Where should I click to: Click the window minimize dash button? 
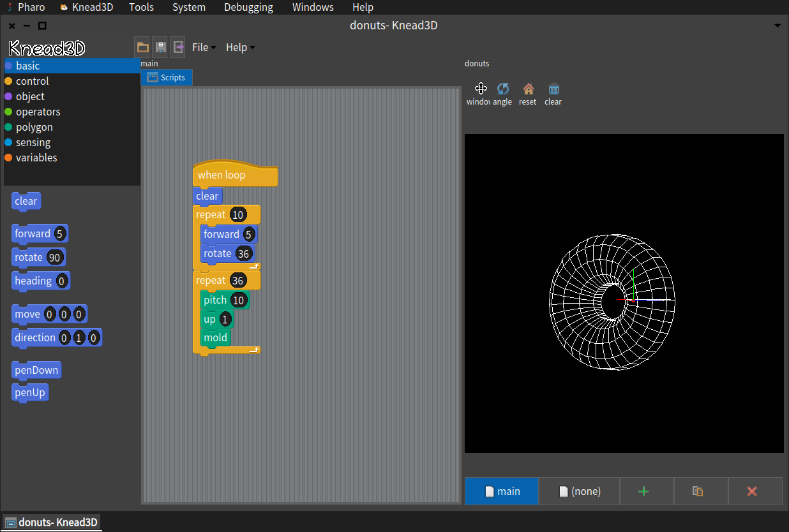(x=27, y=26)
